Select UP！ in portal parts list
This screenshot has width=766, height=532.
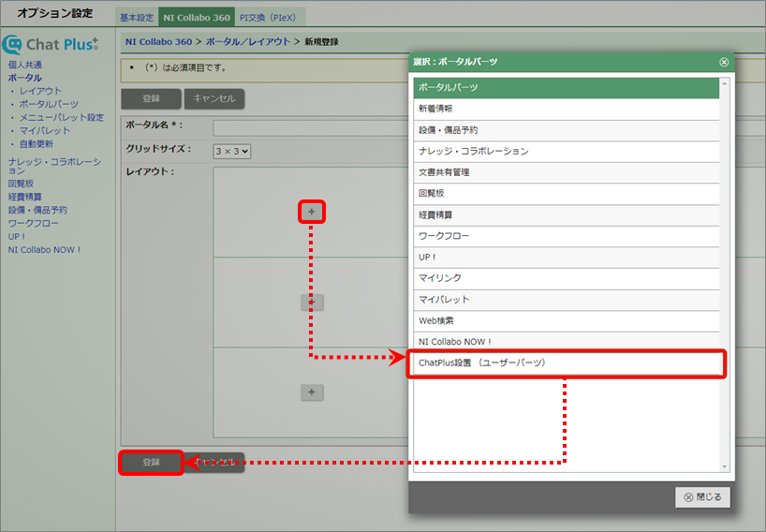click(x=567, y=257)
